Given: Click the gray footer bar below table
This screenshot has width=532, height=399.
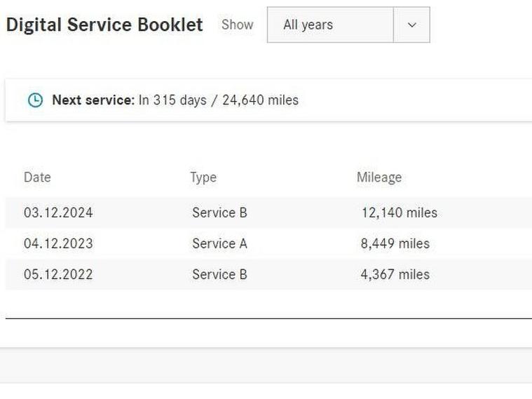Looking at the screenshot, I should click(266, 365).
